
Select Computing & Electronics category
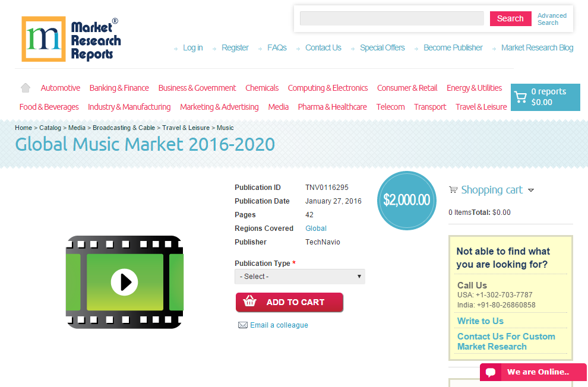click(x=328, y=88)
